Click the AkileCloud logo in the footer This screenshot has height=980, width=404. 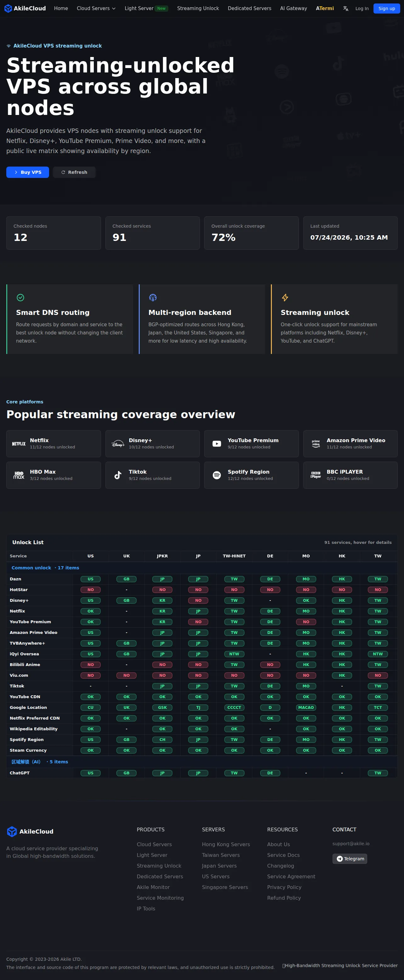[x=30, y=832]
